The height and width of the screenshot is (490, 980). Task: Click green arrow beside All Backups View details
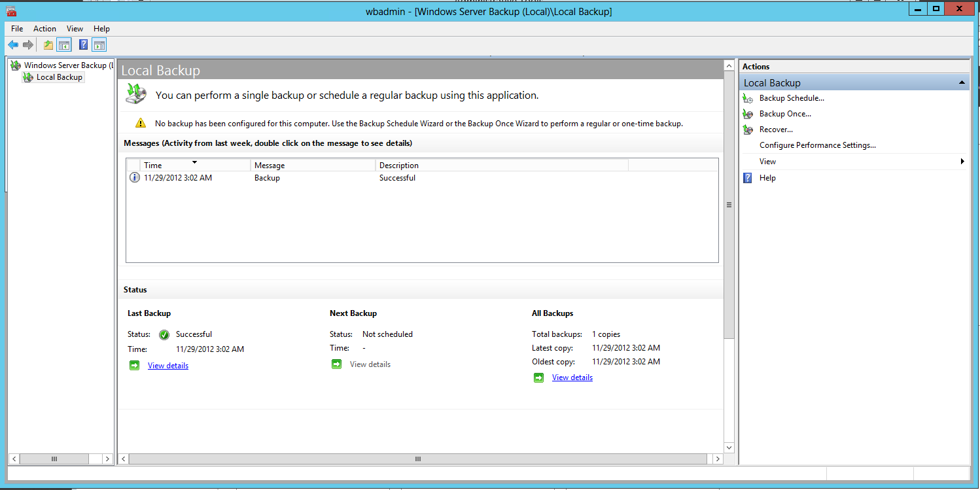click(539, 377)
